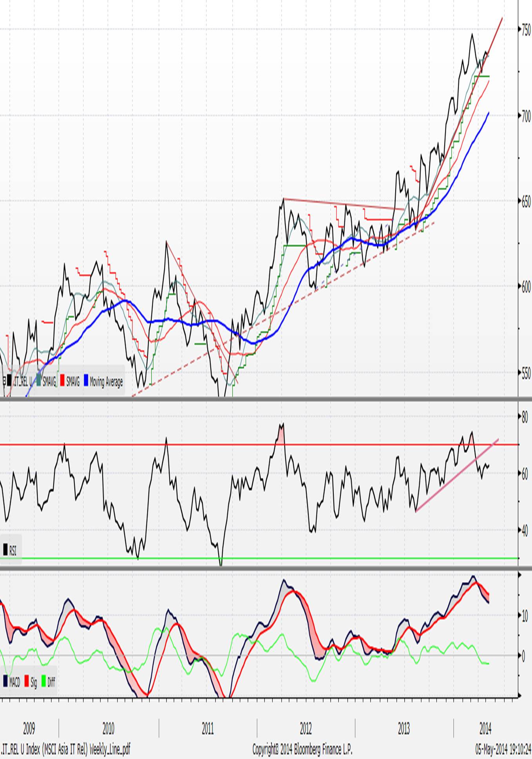Click the gray divider between RSI and MACD panels
Image resolution: width=532 pixels, height=759 pixels.
266,568
